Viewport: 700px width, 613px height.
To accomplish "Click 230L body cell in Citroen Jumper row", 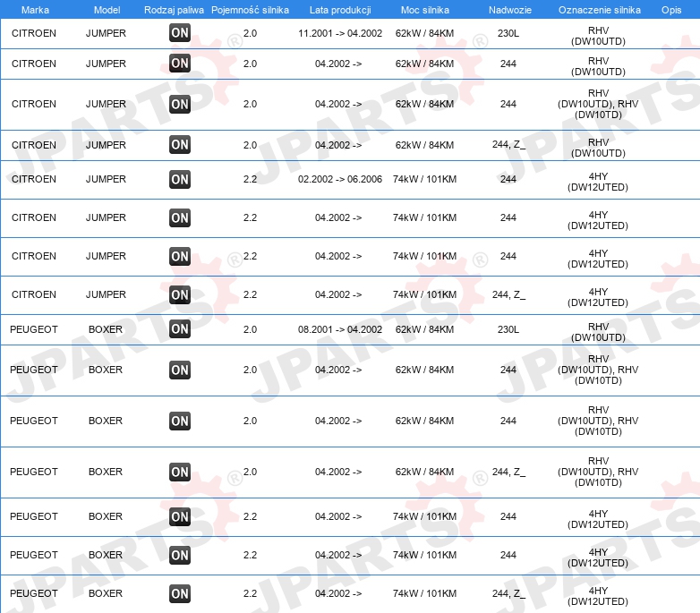I will tap(508, 33).
